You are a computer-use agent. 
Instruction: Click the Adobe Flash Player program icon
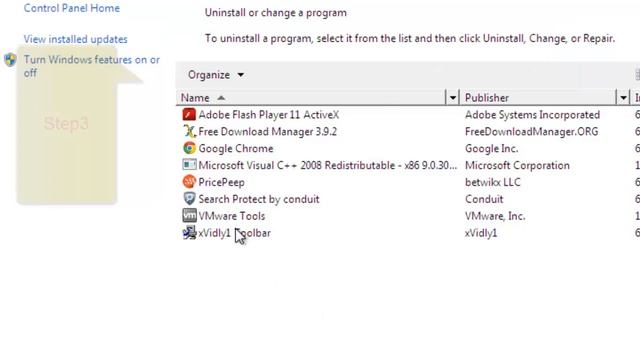189,115
